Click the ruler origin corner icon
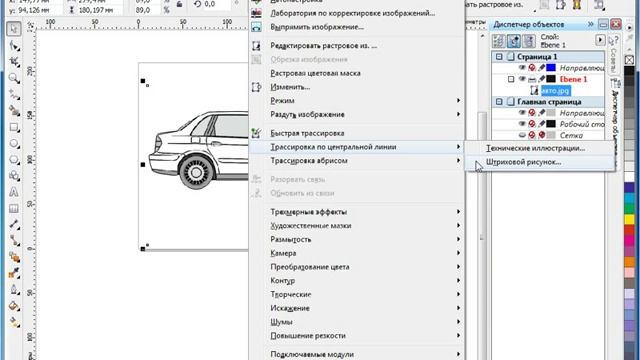 click(x=31, y=27)
